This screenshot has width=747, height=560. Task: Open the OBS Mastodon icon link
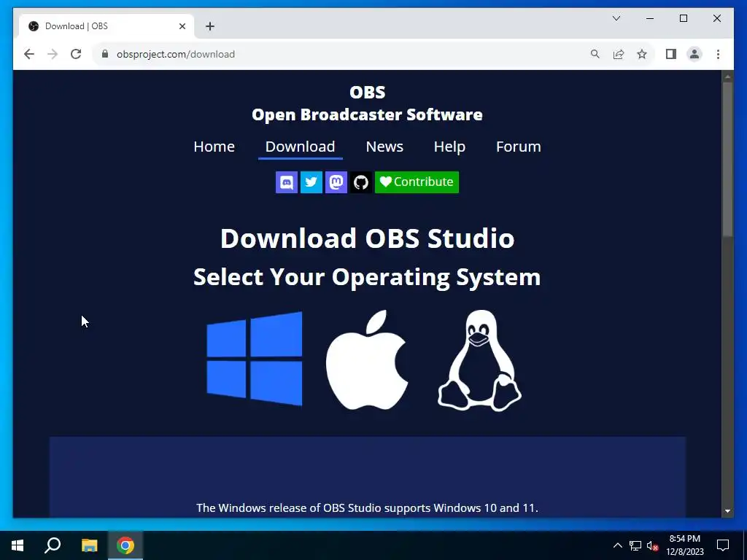coord(336,182)
